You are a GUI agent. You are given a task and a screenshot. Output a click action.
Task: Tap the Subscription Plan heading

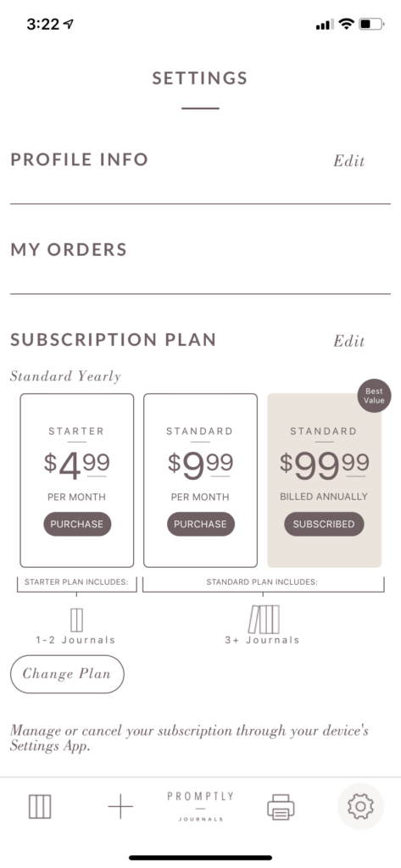[113, 339]
